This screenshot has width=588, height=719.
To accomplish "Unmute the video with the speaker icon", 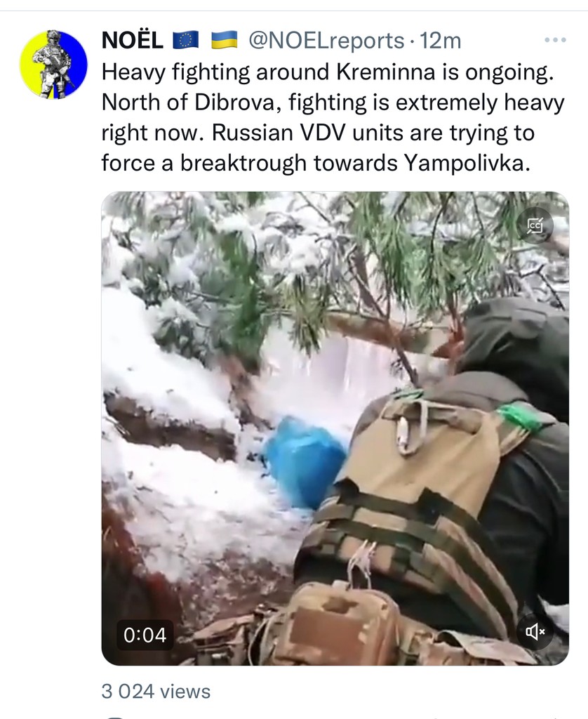I will pyautogui.click(x=535, y=633).
